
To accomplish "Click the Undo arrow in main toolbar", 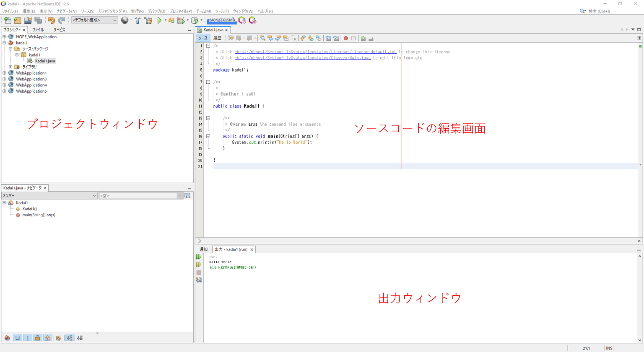I will [x=51, y=20].
